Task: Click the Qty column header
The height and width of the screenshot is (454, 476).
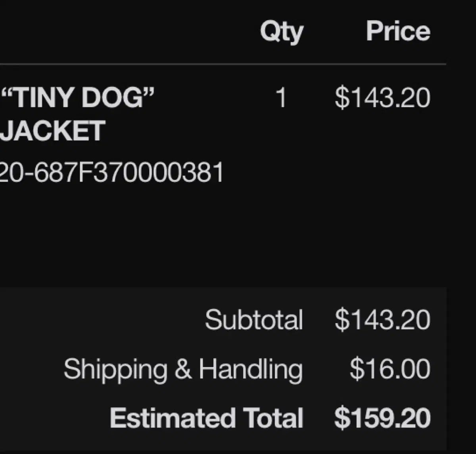Action: tap(281, 32)
